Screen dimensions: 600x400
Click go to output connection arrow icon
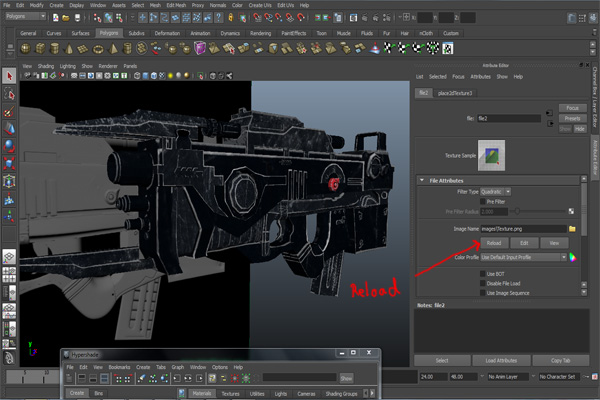pos(550,123)
